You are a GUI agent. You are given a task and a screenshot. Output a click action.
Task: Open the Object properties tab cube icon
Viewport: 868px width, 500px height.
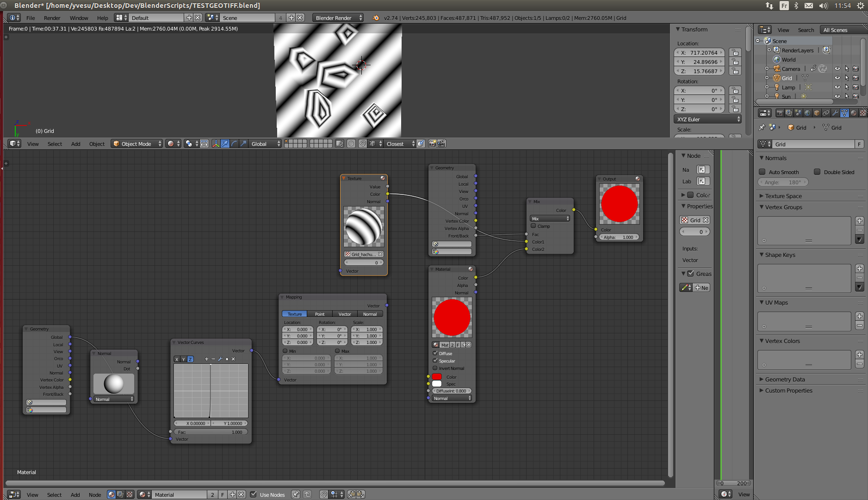tap(817, 113)
